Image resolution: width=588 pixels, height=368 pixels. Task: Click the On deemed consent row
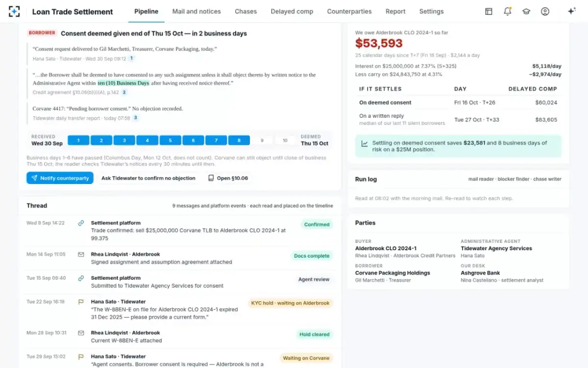pos(458,103)
